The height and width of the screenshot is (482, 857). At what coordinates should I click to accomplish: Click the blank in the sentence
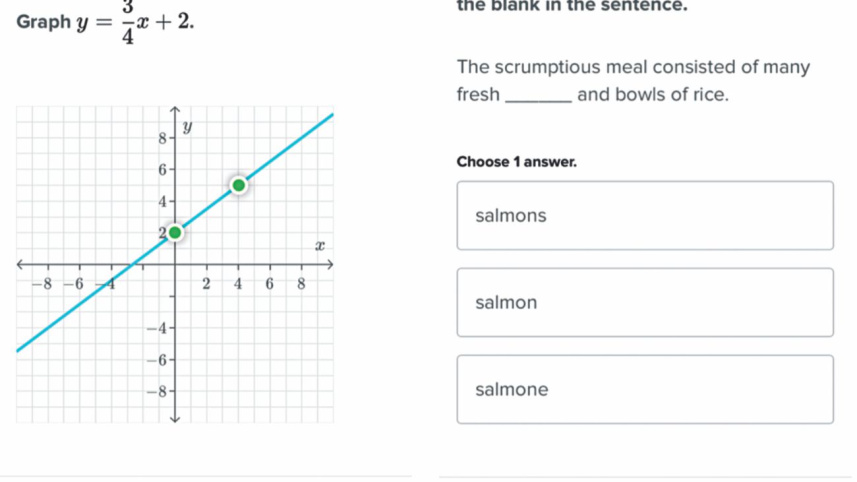coord(541,97)
